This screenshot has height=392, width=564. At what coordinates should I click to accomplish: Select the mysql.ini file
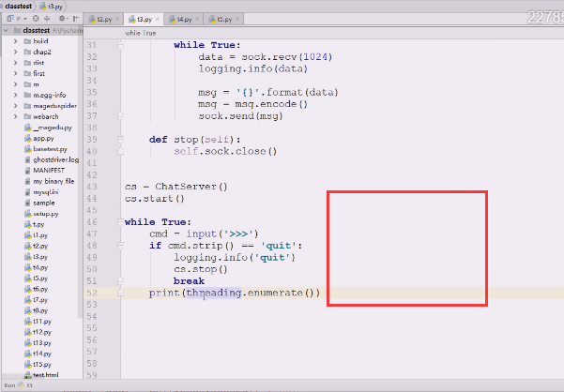click(46, 192)
